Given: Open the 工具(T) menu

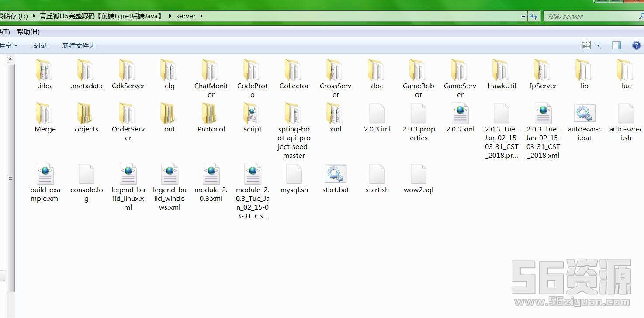Looking at the screenshot, I should (x=5, y=31).
